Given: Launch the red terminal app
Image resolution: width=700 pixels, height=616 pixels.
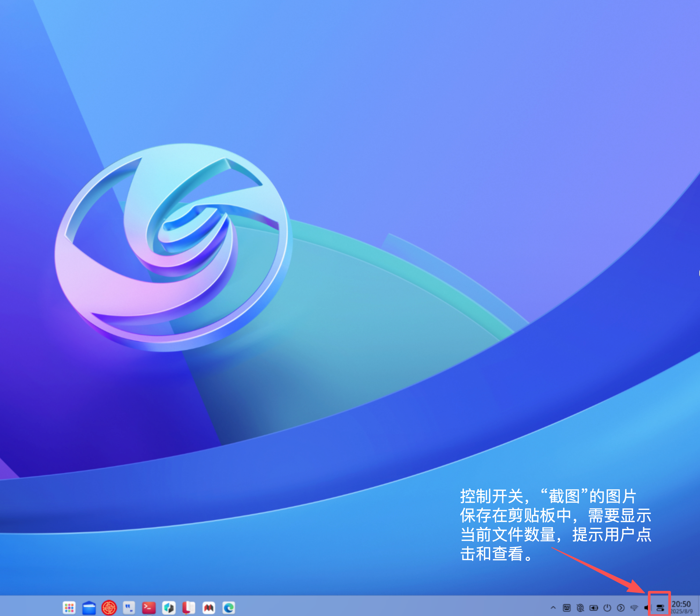Looking at the screenshot, I should pyautogui.click(x=149, y=607).
